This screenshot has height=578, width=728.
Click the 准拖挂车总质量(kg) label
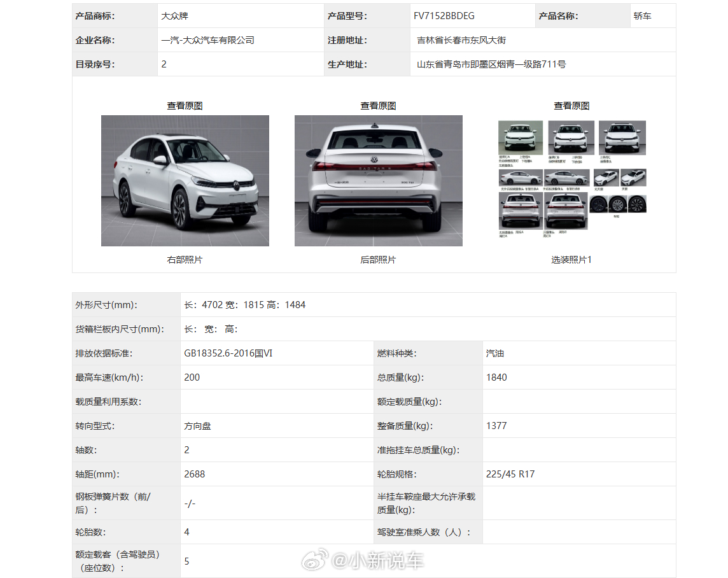pyautogui.click(x=418, y=449)
